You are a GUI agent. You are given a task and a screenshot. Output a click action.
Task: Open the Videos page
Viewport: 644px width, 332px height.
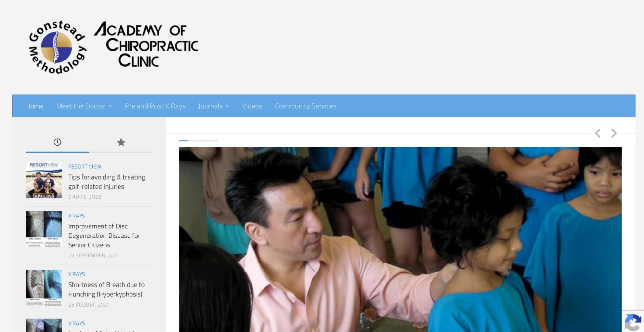coord(252,106)
